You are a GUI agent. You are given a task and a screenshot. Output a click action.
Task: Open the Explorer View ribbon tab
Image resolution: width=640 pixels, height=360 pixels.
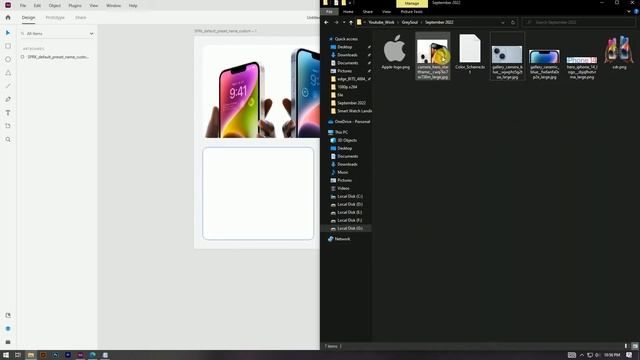pyautogui.click(x=386, y=12)
